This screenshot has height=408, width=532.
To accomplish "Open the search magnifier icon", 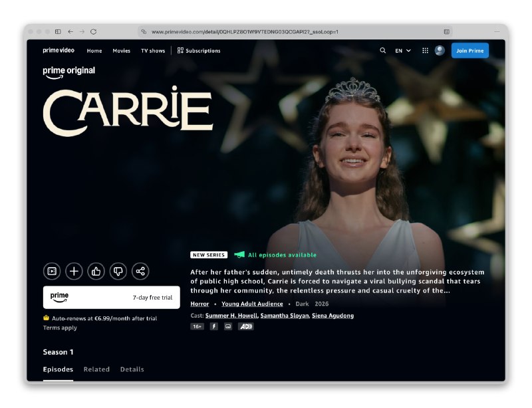I will click(383, 51).
